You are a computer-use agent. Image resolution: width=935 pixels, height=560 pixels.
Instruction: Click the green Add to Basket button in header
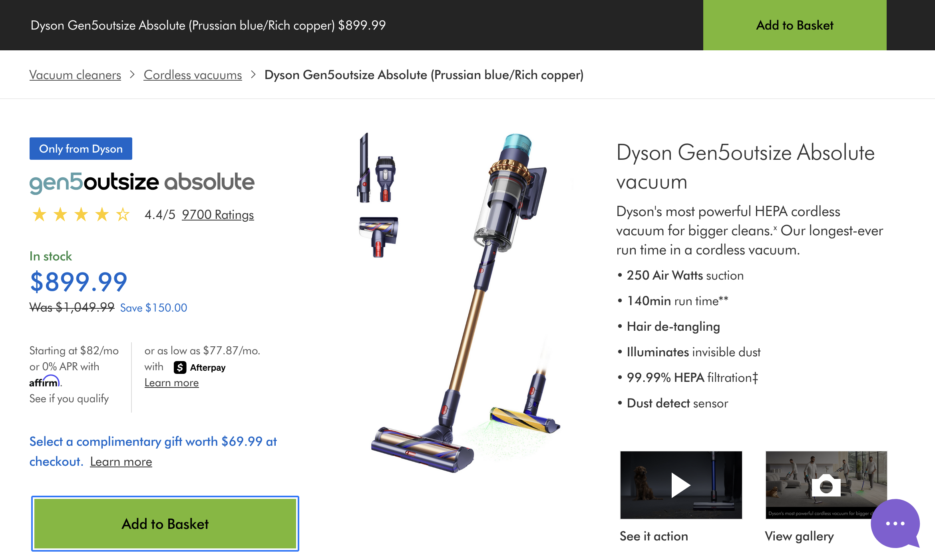click(x=795, y=25)
